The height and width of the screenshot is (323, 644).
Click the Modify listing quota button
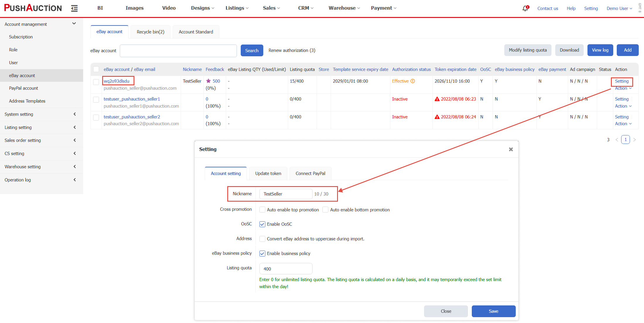(527, 50)
